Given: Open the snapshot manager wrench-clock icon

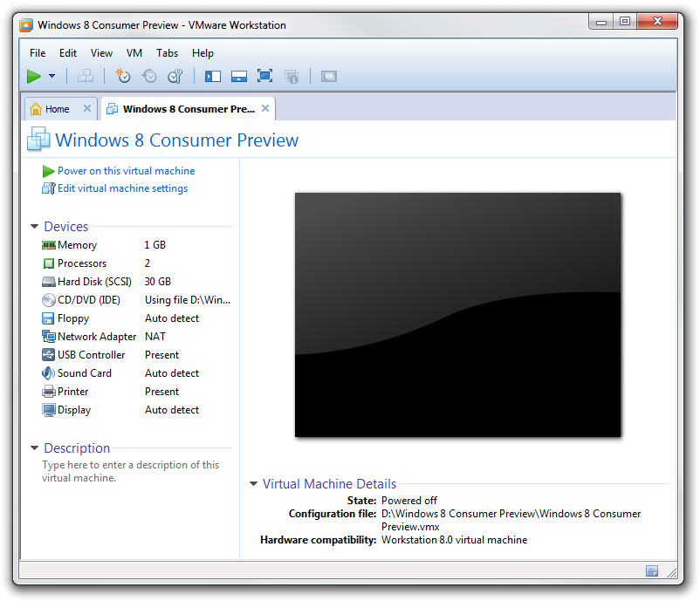Looking at the screenshot, I should coord(175,76).
